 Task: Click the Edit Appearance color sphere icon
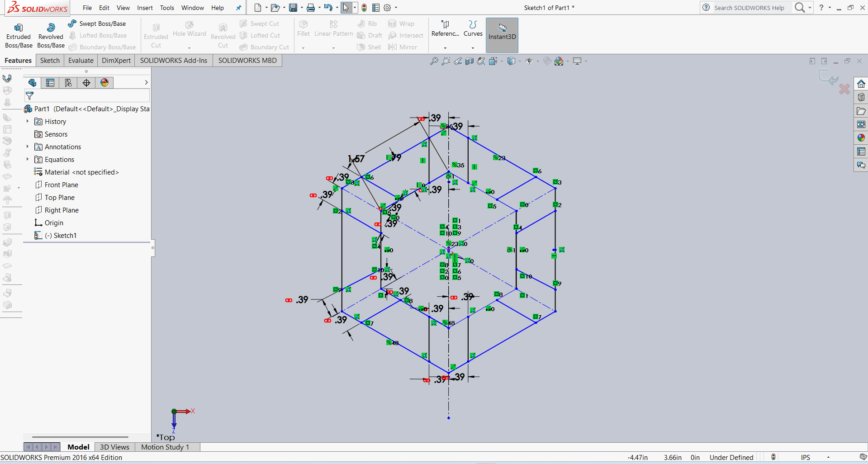[x=559, y=61]
